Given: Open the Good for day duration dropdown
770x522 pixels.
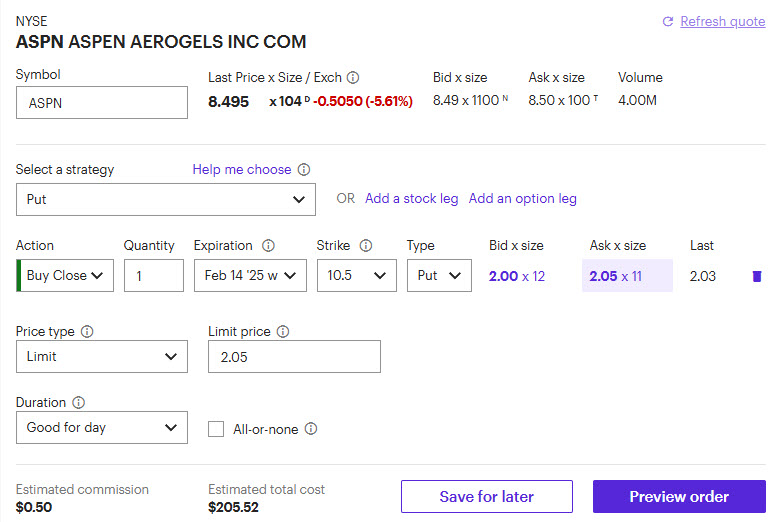Looking at the screenshot, I should coord(101,427).
